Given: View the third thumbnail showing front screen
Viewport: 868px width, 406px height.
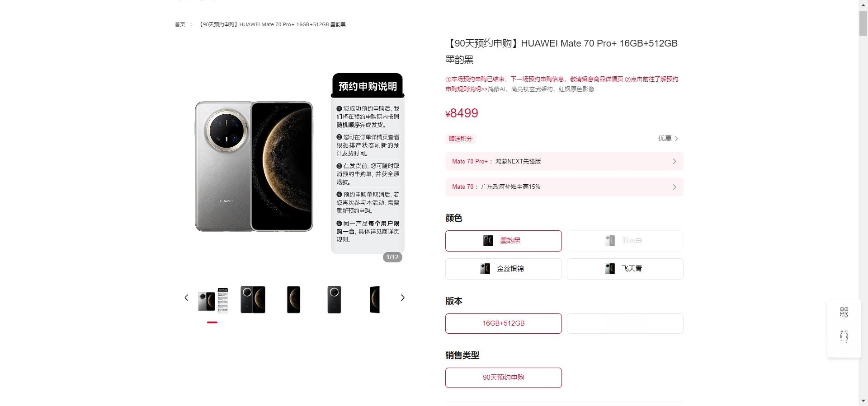Looking at the screenshot, I should (x=293, y=299).
